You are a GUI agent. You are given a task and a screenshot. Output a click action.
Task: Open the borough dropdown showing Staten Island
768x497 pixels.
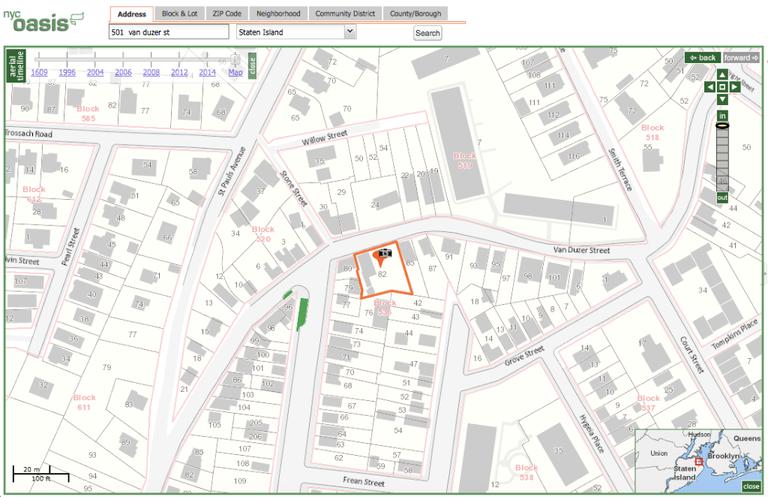click(295, 32)
